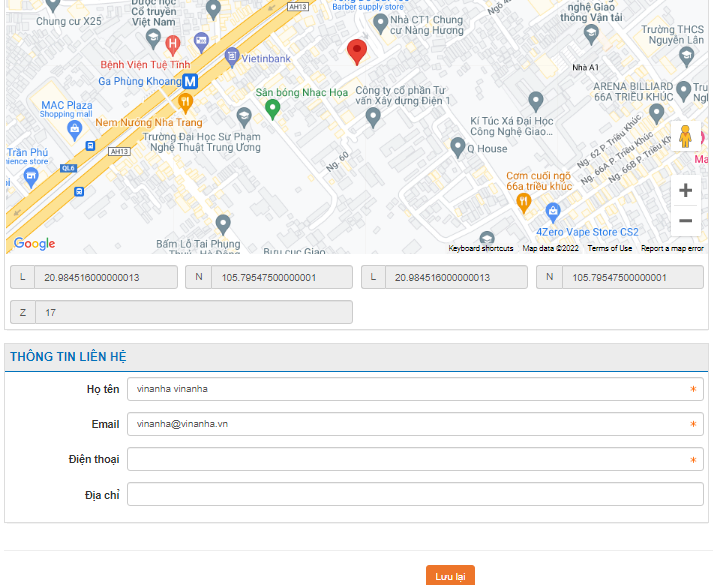
Task: Open the Terms of Use link
Action: point(610,248)
